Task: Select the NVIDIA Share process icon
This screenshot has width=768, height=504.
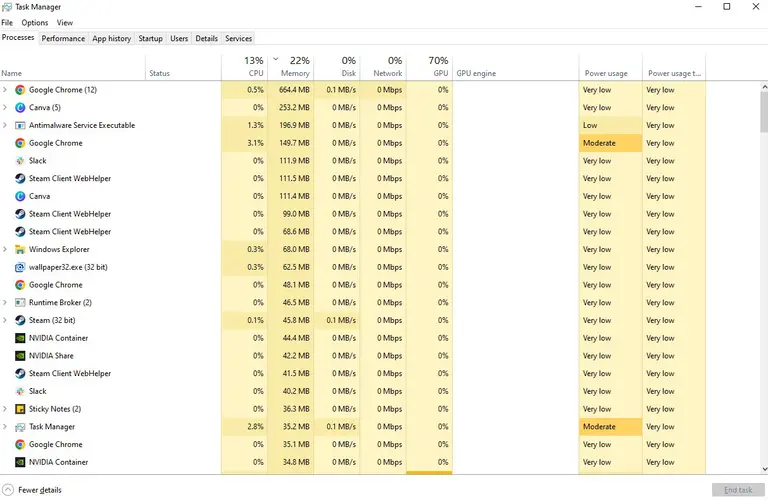Action: click(20, 356)
